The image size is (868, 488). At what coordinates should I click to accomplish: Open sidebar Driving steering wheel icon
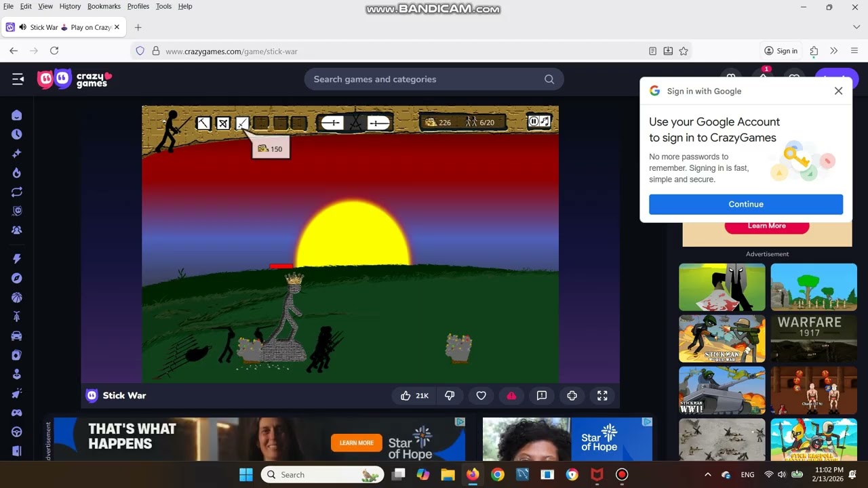17,432
